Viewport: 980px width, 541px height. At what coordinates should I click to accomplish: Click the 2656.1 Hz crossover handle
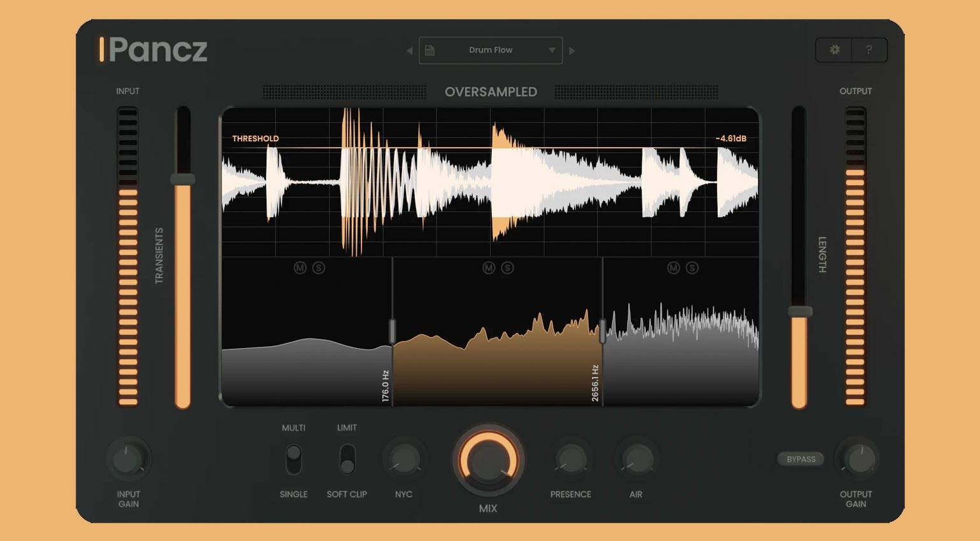pos(602,331)
